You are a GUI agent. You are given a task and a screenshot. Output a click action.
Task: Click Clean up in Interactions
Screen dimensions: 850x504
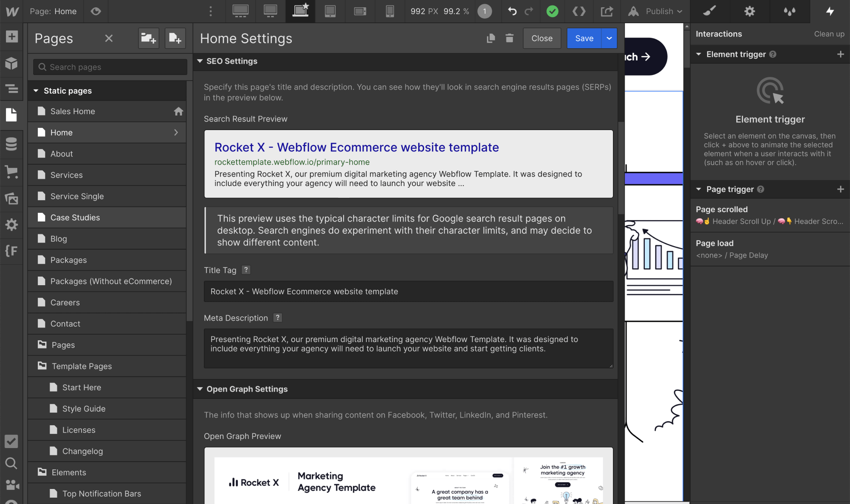[829, 34]
